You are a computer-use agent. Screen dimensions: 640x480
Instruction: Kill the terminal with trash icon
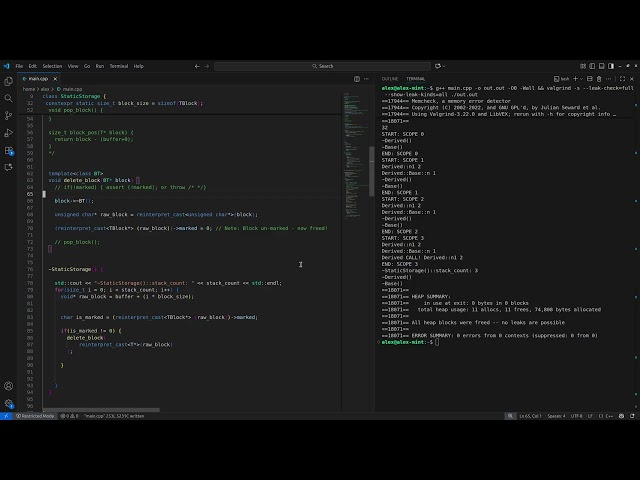coord(599,79)
